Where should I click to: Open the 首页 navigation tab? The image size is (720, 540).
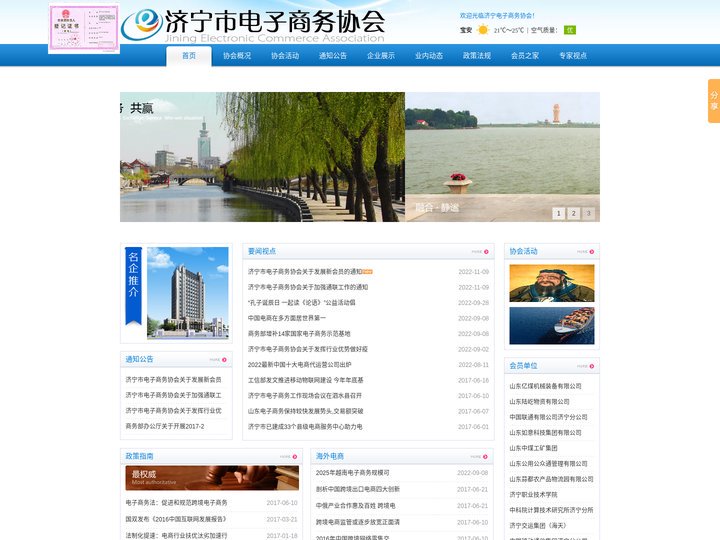pos(189,56)
